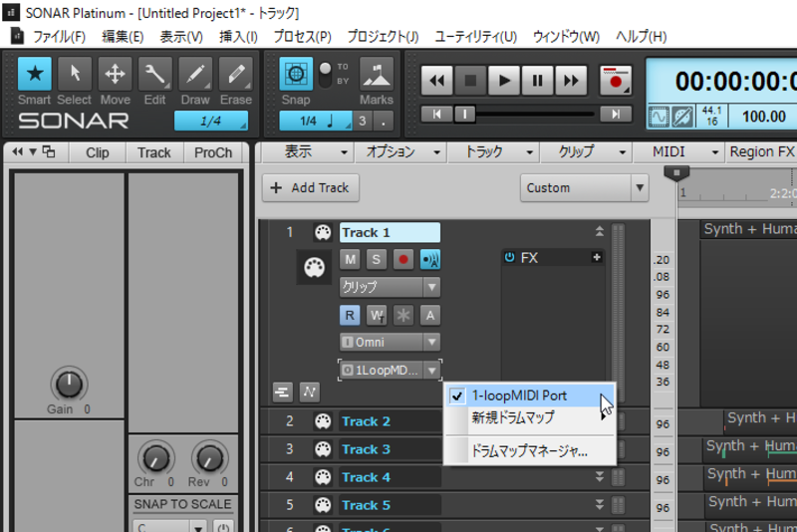Switch to the ProCh tab
This screenshot has width=797, height=532.
click(x=213, y=152)
